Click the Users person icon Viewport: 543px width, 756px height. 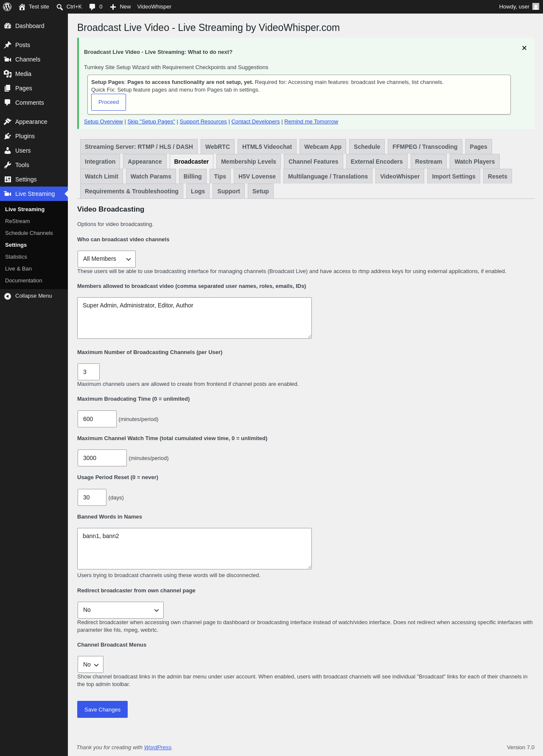click(x=8, y=151)
